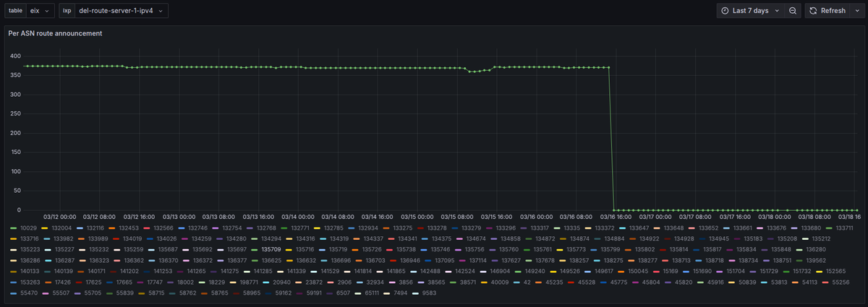Click the color swatch of series 141202
The height and width of the screenshot is (307, 868).
pyautogui.click(x=114, y=271)
